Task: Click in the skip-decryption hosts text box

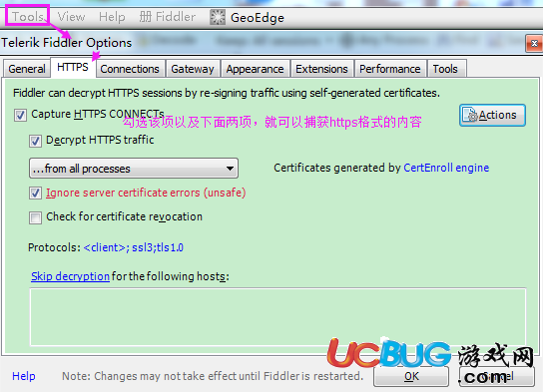Action: 278,317
